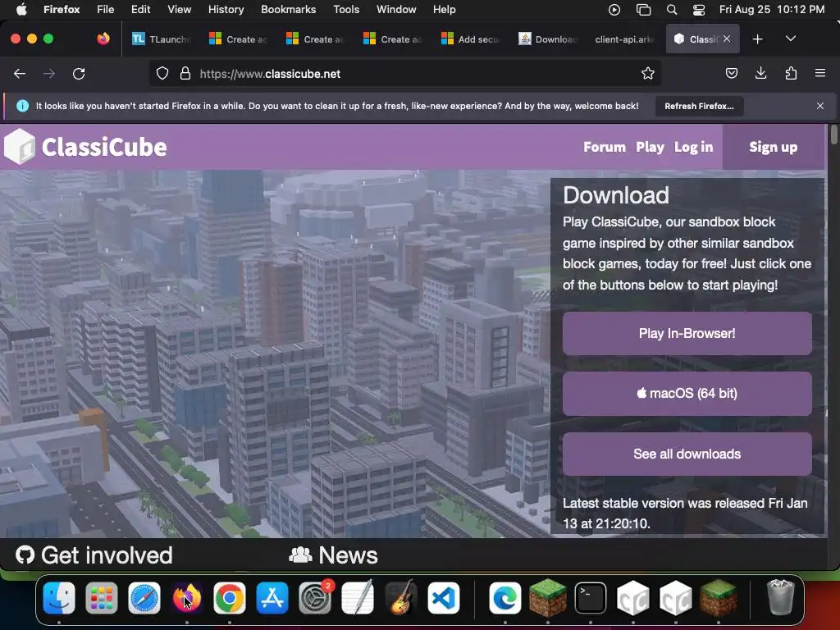Viewport: 840px width, 630px height.
Task: Open Firefox View pinned icon
Action: (103, 39)
